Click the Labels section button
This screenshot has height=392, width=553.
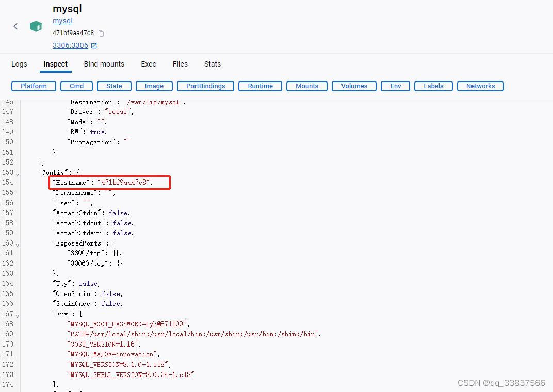[x=433, y=86]
